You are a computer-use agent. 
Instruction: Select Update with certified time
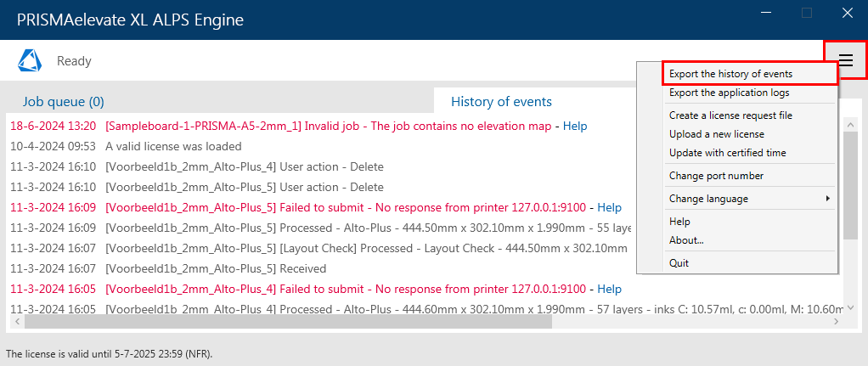[750, 152]
